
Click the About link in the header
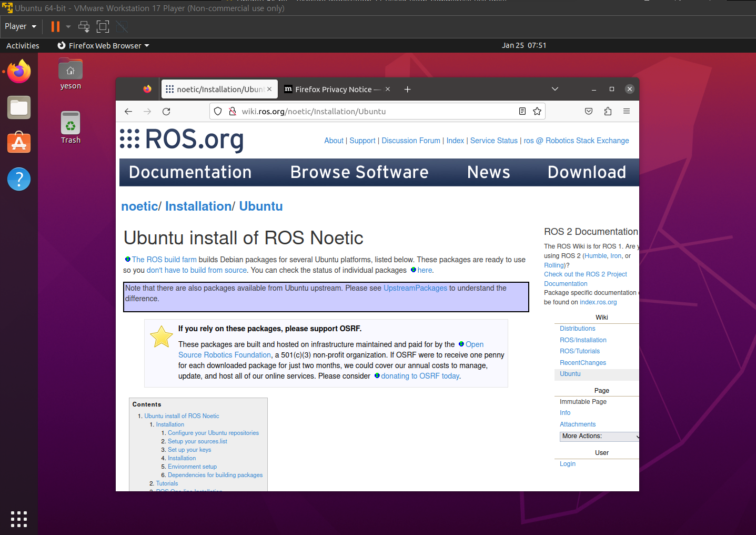334,141
